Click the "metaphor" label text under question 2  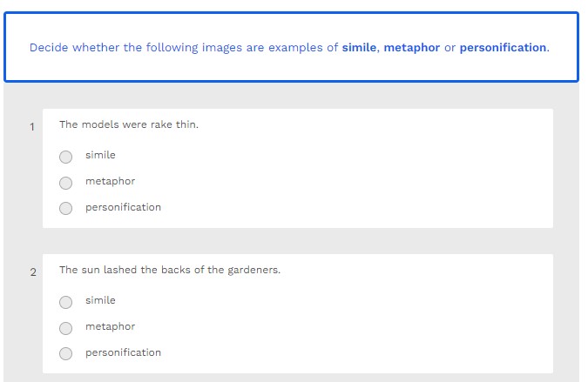pyautogui.click(x=110, y=326)
